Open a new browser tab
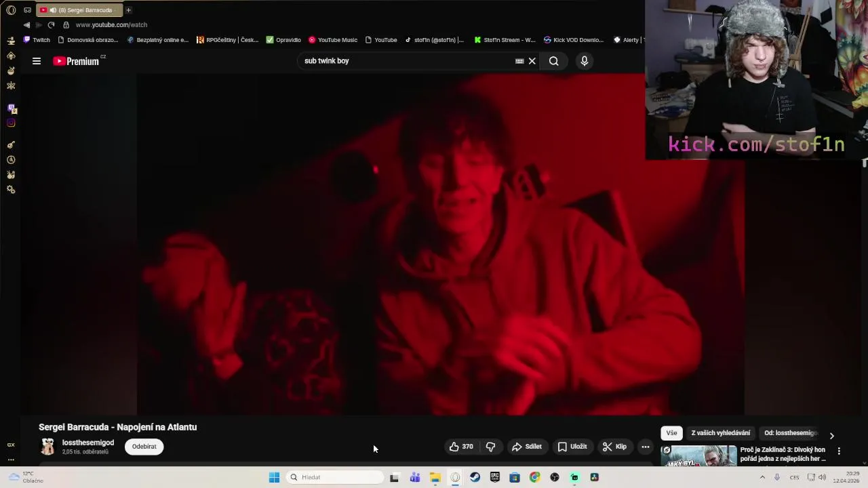The width and height of the screenshot is (868, 488). click(x=128, y=10)
